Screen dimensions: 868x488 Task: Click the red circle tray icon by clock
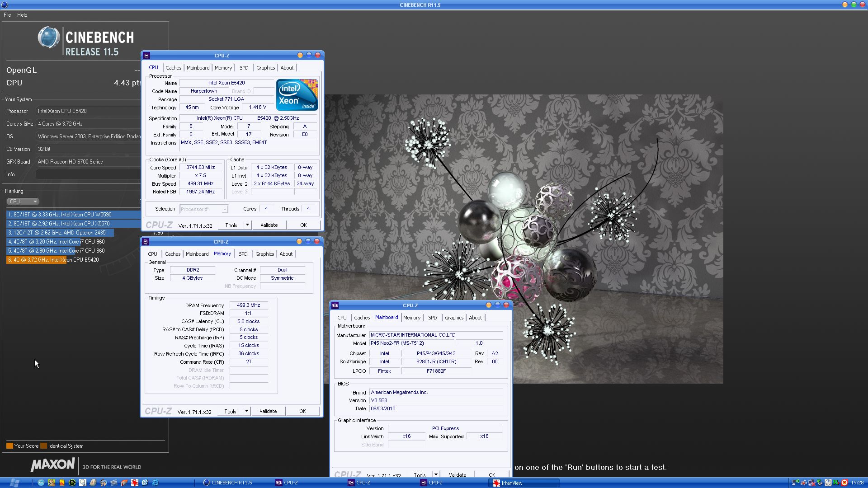(844, 483)
